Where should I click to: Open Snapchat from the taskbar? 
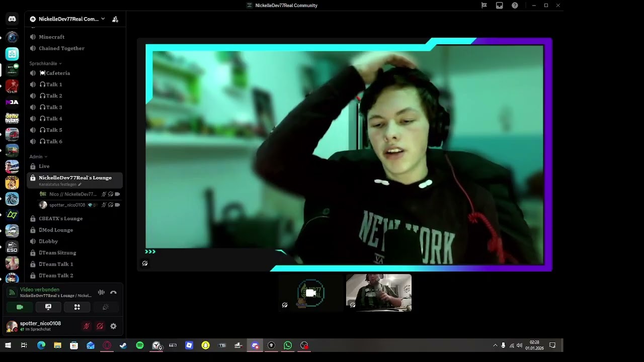pyautogui.click(x=205, y=345)
